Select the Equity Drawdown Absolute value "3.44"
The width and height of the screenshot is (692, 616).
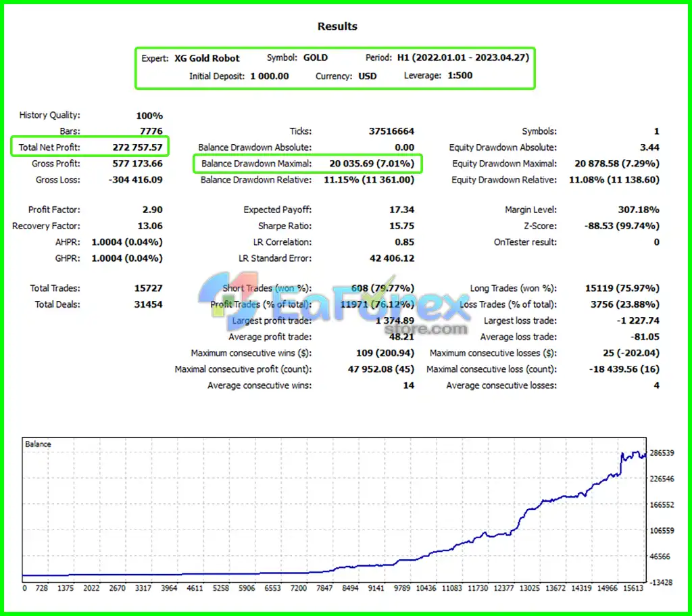[649, 147]
